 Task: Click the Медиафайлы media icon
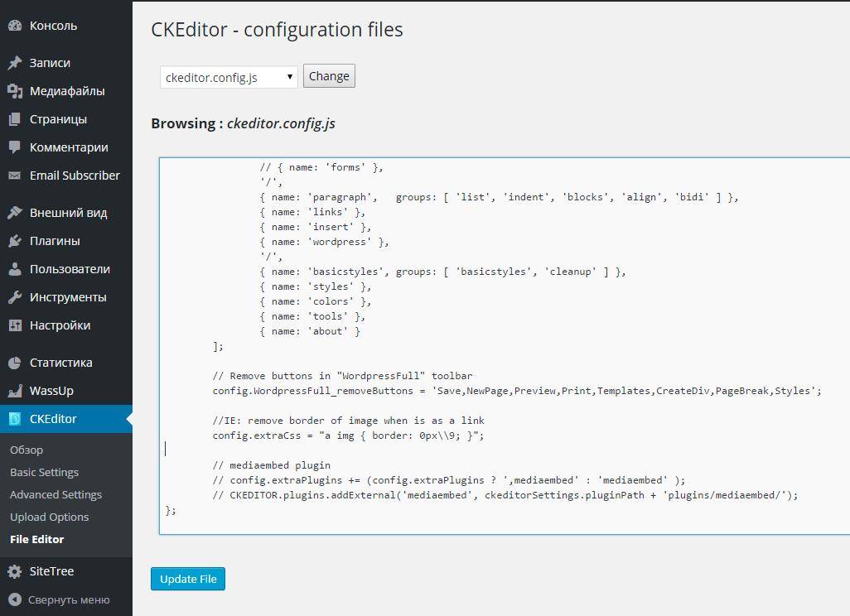tap(14, 91)
